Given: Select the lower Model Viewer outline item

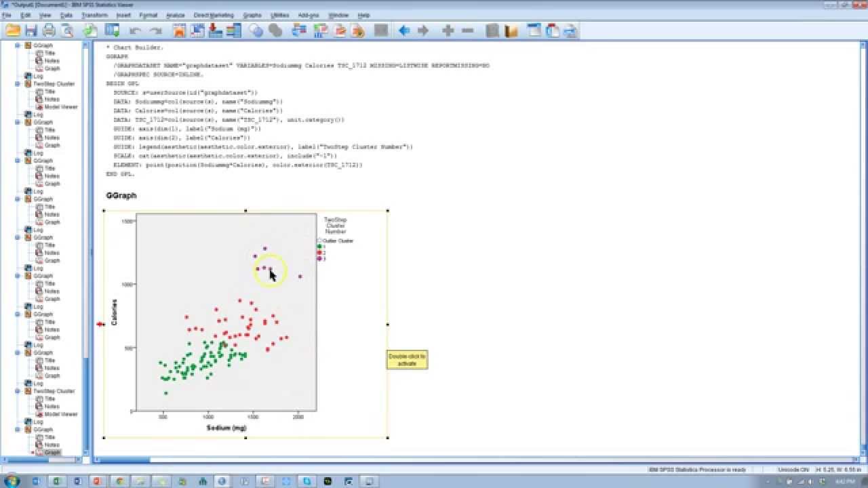Looking at the screenshot, I should click(x=61, y=414).
